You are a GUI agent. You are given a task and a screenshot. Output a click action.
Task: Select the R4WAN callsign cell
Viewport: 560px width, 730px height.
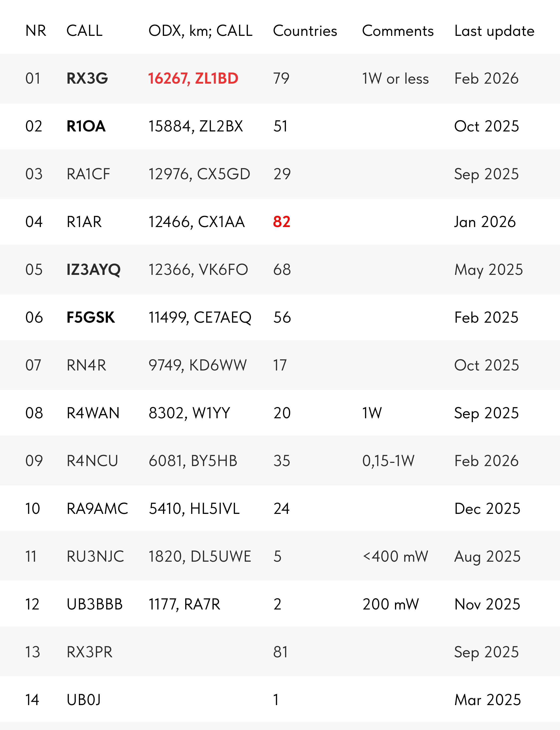[93, 413]
